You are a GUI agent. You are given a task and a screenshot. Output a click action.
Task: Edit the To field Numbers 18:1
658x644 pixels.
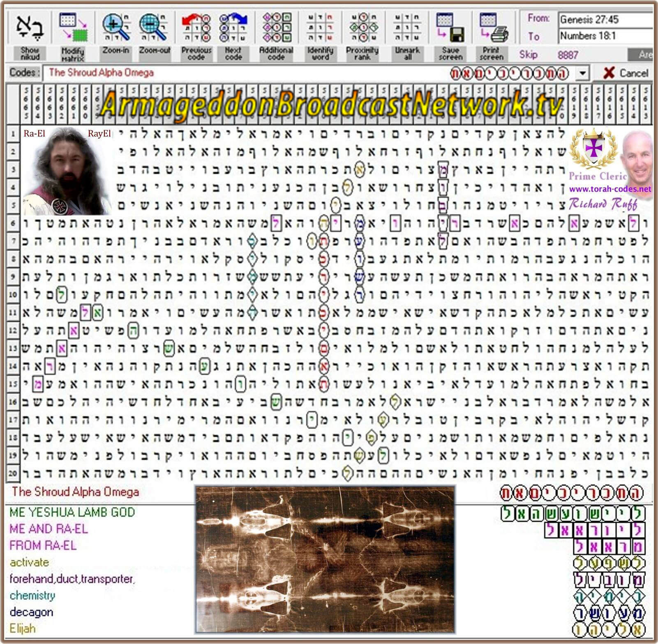pyautogui.click(x=605, y=36)
